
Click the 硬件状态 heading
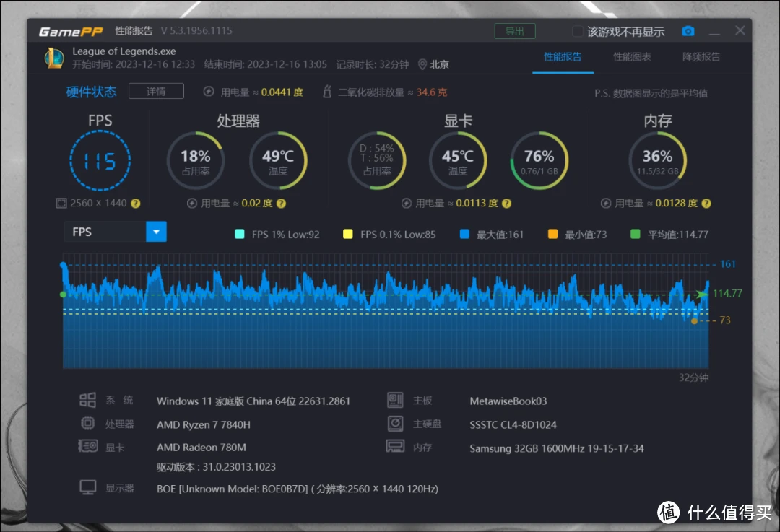click(92, 92)
